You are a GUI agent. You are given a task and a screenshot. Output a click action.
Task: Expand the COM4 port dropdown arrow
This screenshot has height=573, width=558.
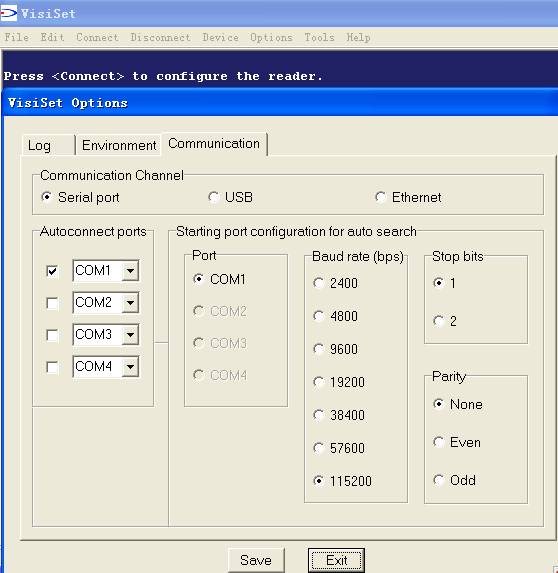130,367
